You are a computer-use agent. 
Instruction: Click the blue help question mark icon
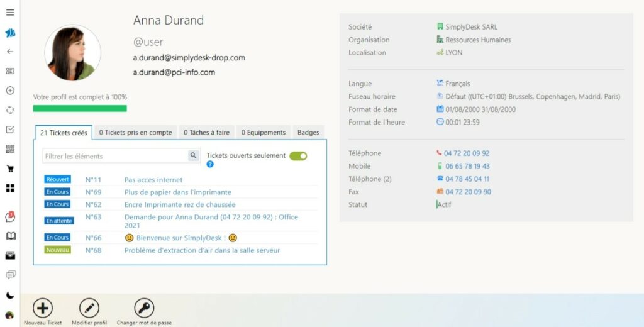coord(210,164)
